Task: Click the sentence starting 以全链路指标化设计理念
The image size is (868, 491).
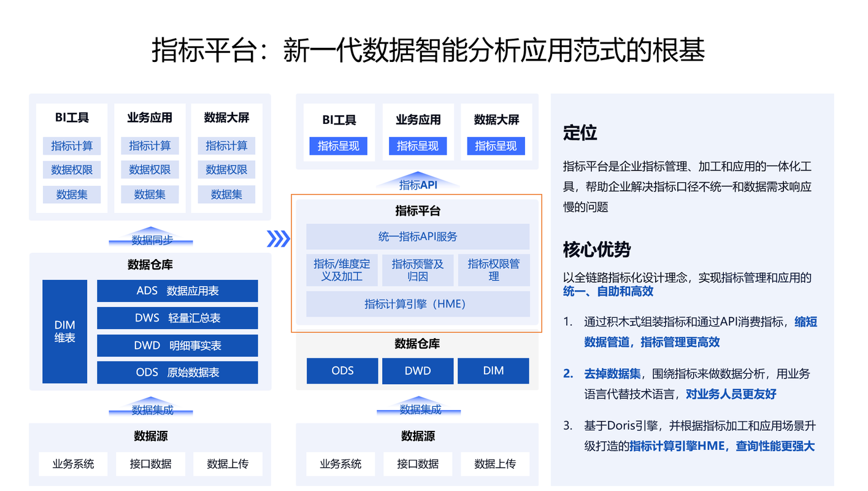Action: 688,284
